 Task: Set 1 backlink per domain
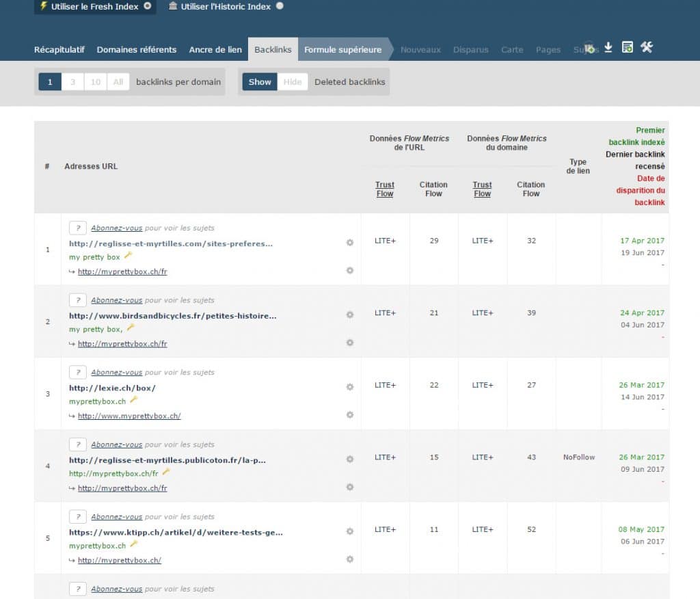[x=50, y=82]
